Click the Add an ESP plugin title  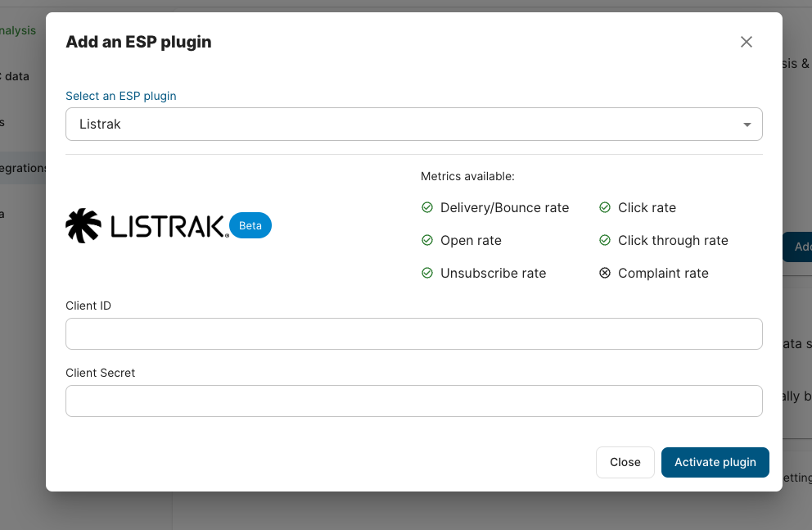[138, 42]
